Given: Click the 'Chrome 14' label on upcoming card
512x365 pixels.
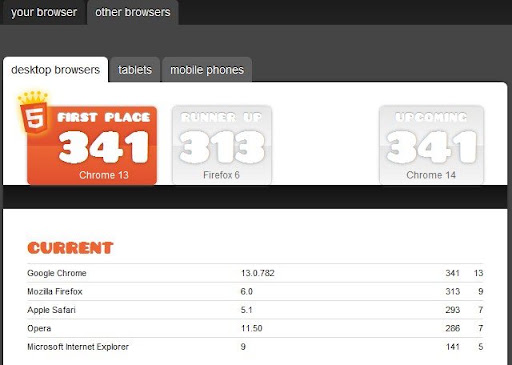Looking at the screenshot, I should point(431,175).
